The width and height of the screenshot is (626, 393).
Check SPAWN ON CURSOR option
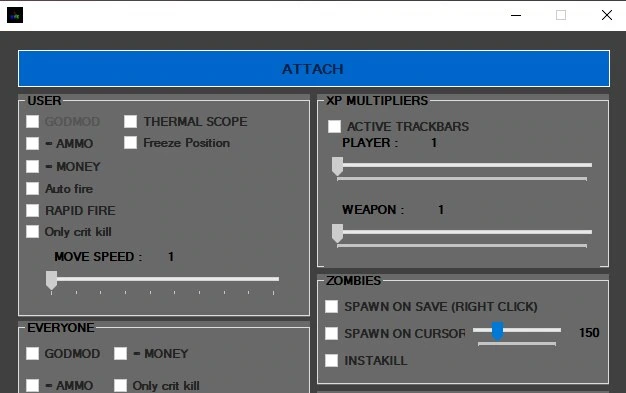coord(331,333)
